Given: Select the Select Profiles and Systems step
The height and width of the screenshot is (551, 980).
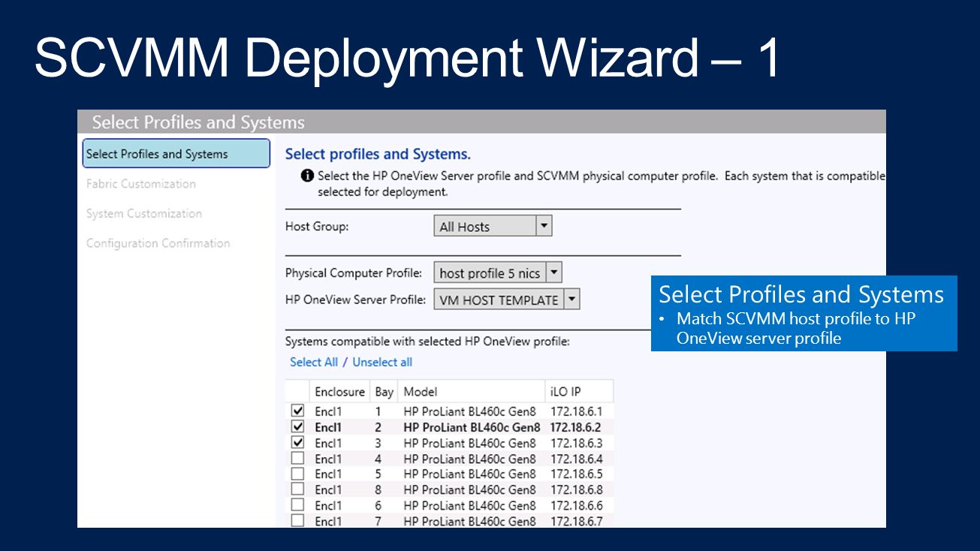Looking at the screenshot, I should (x=176, y=154).
